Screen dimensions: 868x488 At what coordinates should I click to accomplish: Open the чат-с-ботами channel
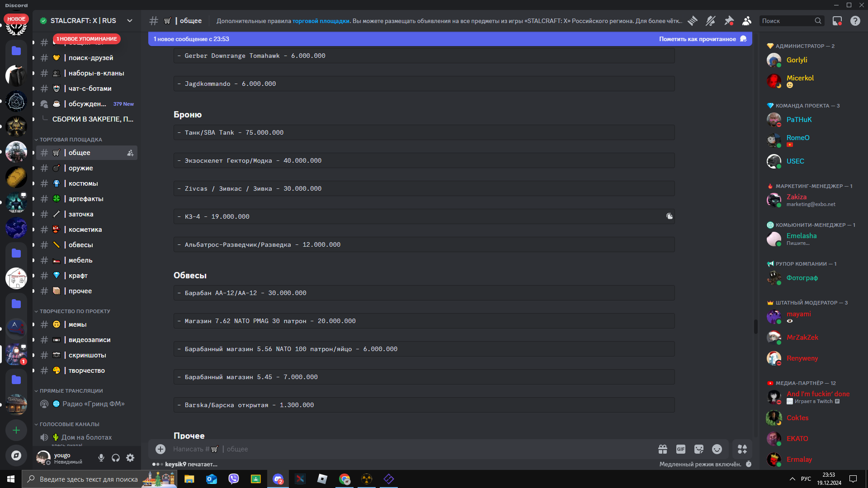87,89
